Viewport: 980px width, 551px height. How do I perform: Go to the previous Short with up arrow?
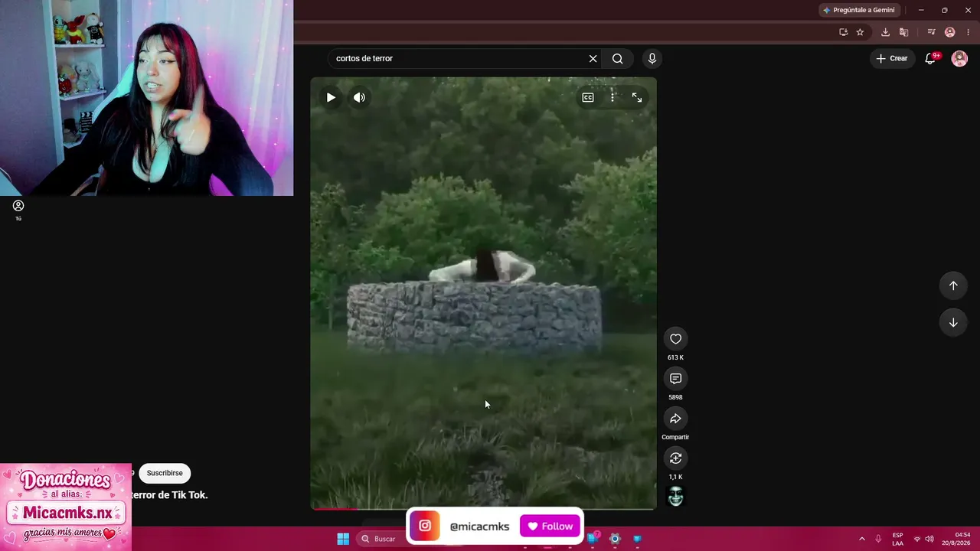pos(953,285)
